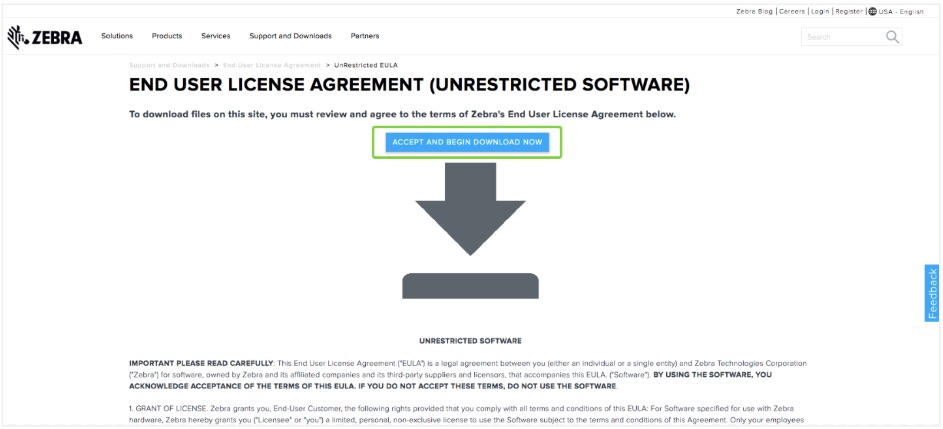Click the Zebra logo
Image resolution: width=943 pixels, height=429 pixels.
(45, 37)
